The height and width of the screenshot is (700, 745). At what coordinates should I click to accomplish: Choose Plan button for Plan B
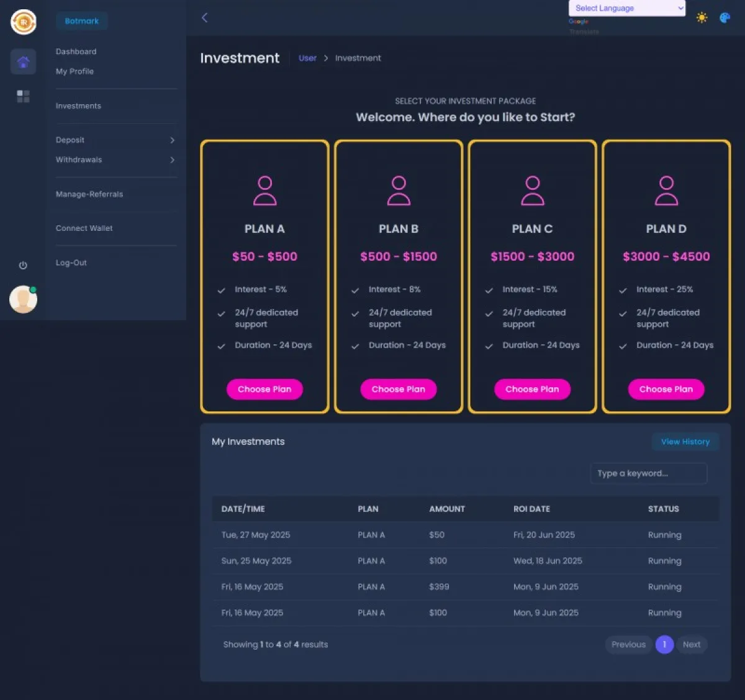click(x=399, y=389)
